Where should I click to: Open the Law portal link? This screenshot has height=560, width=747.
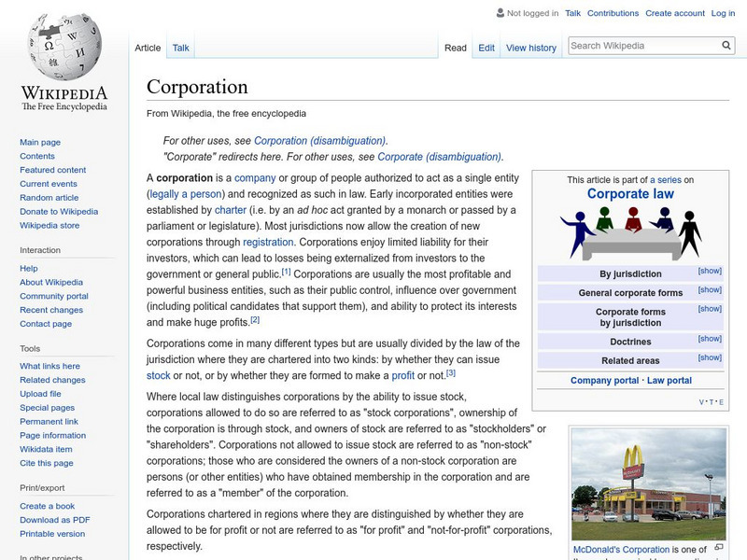point(669,381)
